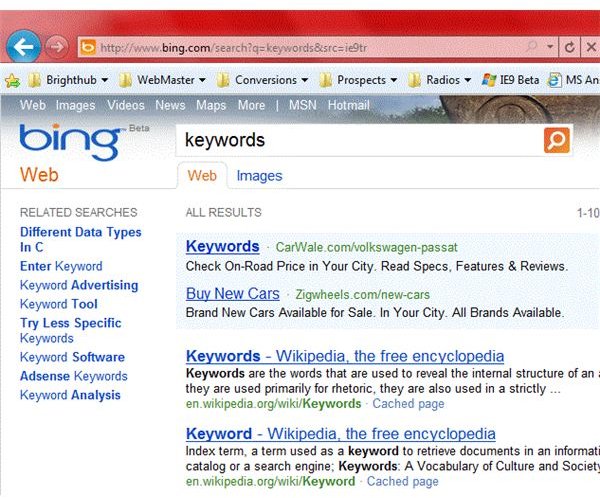600x498 pixels.
Task: Go to MSN from top navigation
Action: (303, 105)
